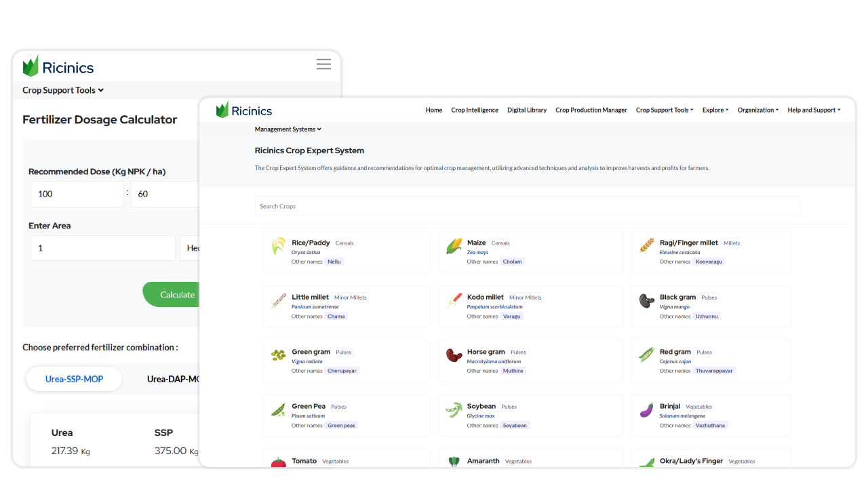Click the nitrogen dose field showing 100
The height and width of the screenshot is (488, 868).
pos(77,194)
